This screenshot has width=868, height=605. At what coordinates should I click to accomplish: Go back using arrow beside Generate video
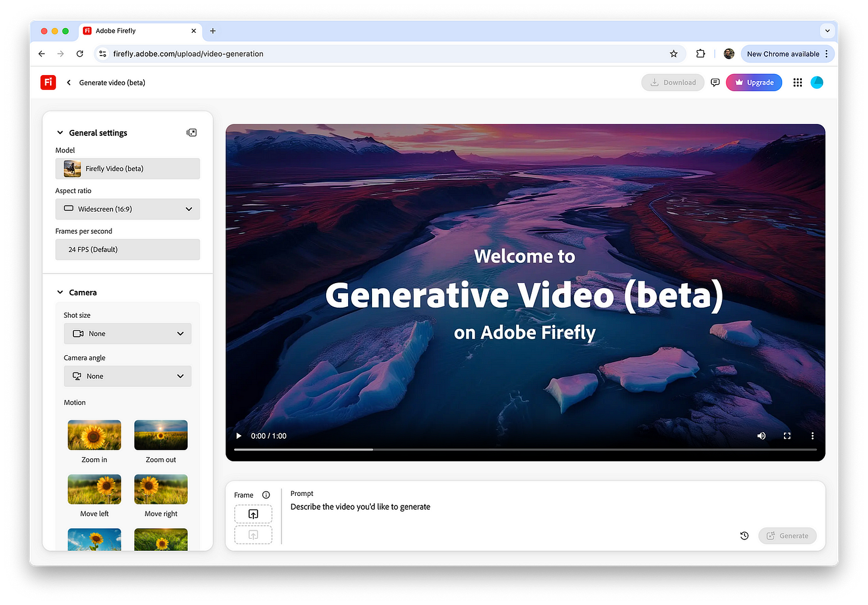(69, 83)
